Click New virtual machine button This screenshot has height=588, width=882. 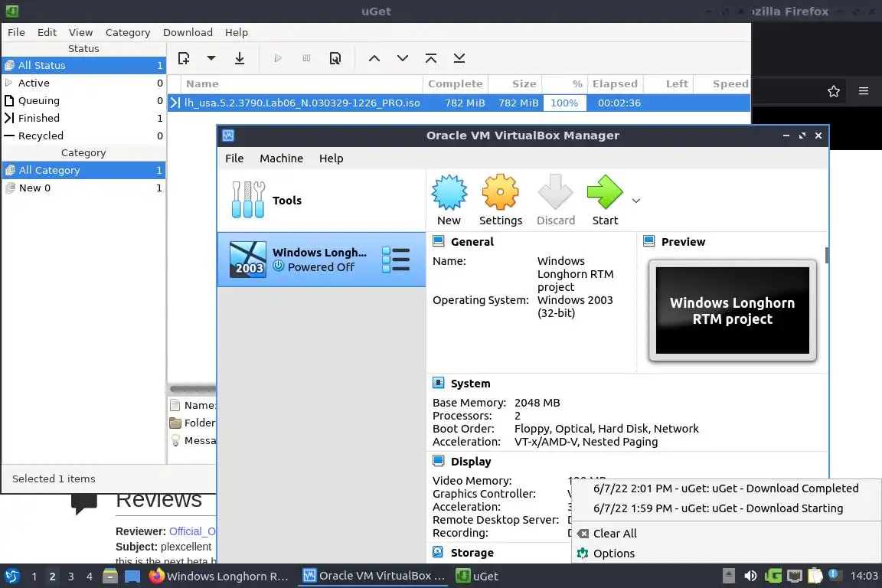coord(449,201)
